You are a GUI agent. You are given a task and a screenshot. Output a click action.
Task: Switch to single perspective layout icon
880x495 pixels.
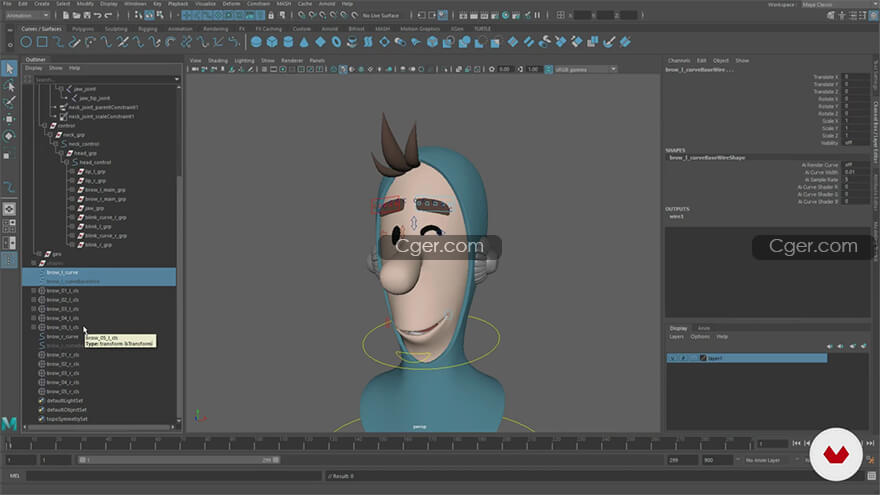[9, 209]
